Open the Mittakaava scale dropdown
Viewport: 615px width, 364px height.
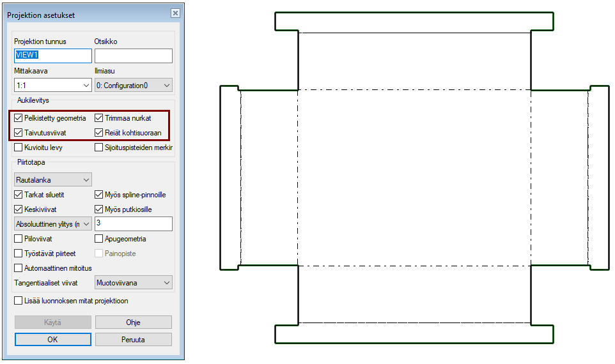point(53,85)
